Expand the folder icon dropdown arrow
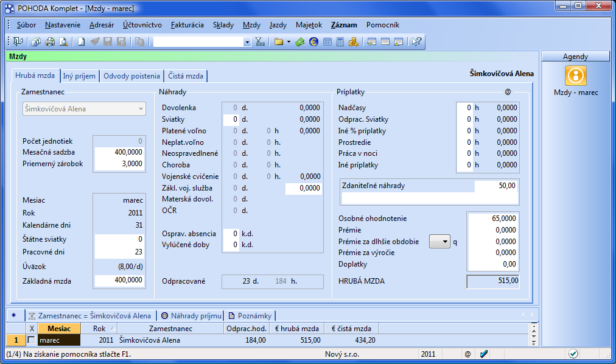Image resolution: width=616 pixels, height=364 pixels. pos(289,41)
